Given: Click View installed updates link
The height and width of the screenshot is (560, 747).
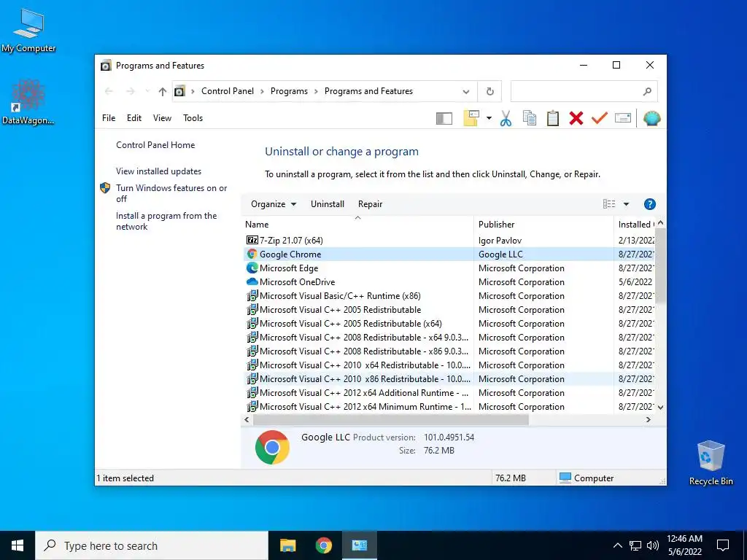Looking at the screenshot, I should pyautogui.click(x=158, y=171).
